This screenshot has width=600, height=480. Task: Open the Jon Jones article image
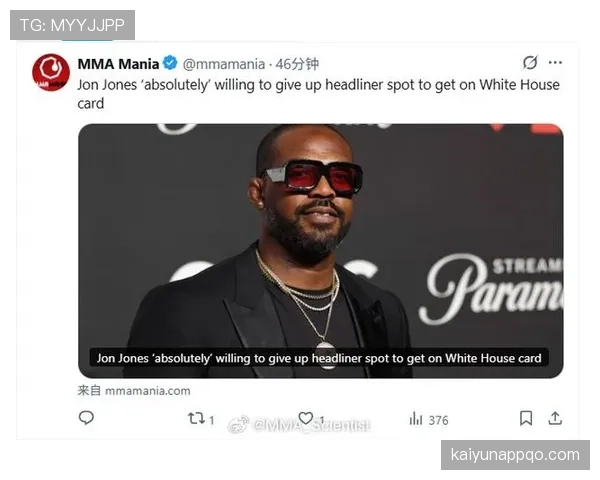click(321, 251)
